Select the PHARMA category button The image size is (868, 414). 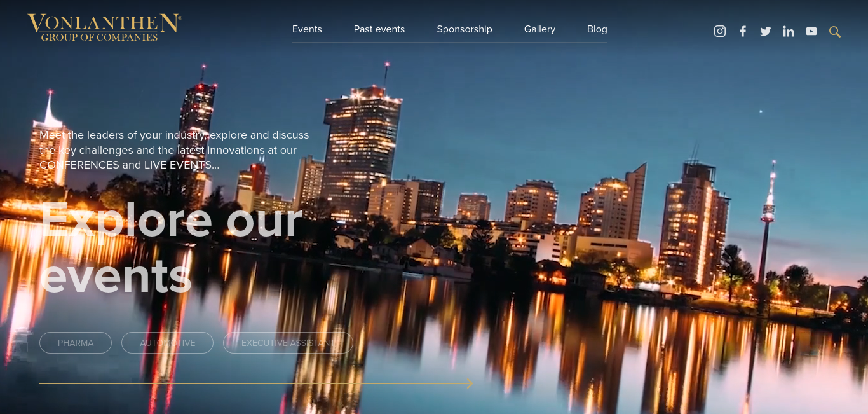pyautogui.click(x=76, y=343)
